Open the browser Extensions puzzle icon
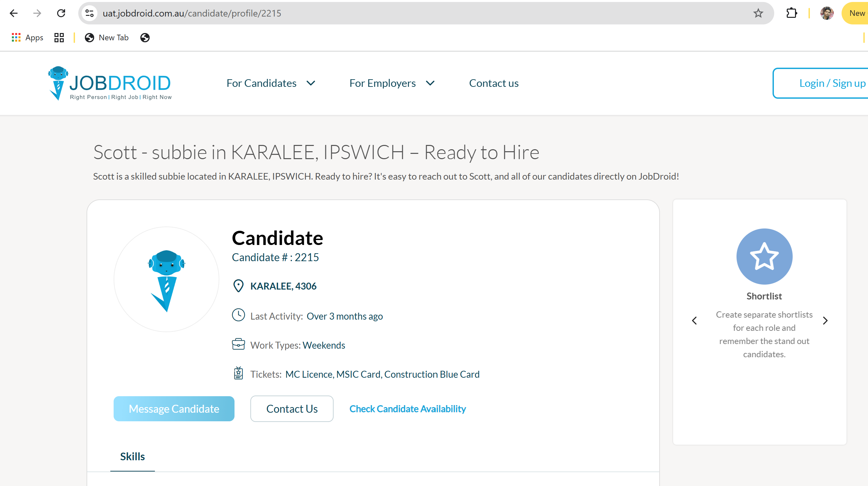 coord(791,13)
